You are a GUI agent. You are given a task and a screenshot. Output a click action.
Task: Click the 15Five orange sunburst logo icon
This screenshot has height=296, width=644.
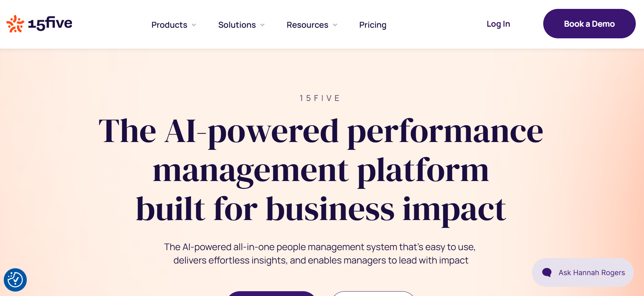click(15, 24)
